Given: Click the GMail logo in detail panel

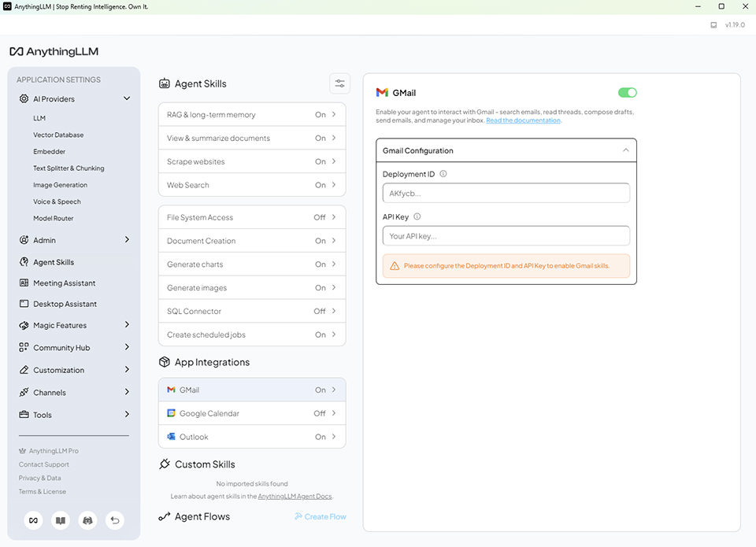Looking at the screenshot, I should (382, 93).
